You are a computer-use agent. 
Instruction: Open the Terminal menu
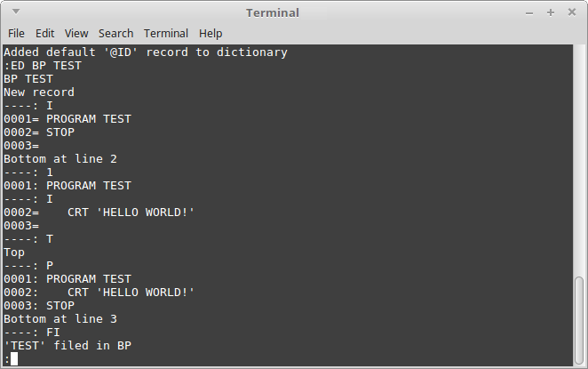pos(166,34)
